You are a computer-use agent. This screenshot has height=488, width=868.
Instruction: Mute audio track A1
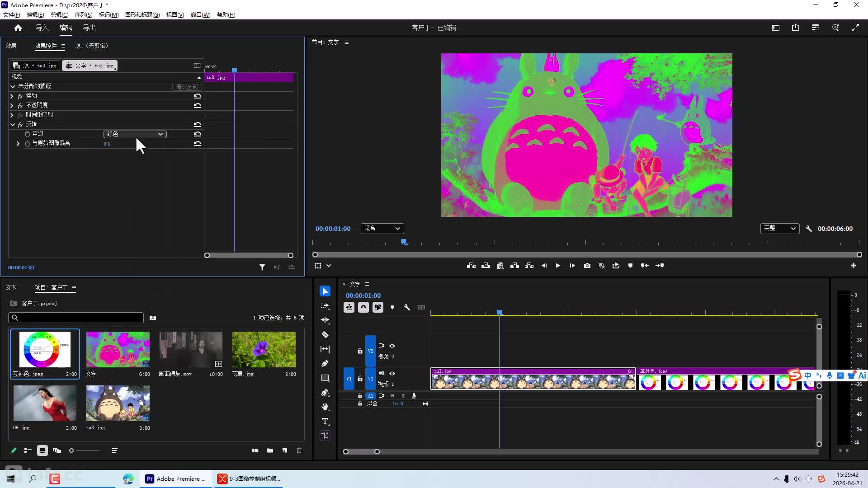392,396
